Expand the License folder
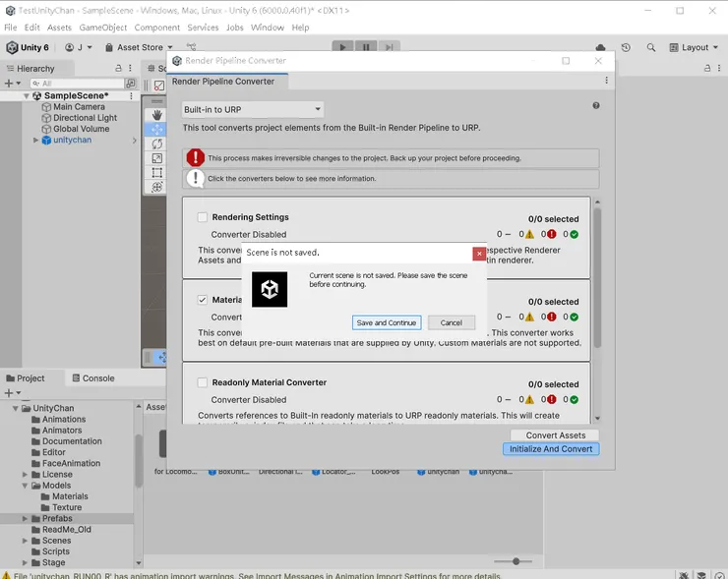The image size is (728, 579). [x=25, y=474]
